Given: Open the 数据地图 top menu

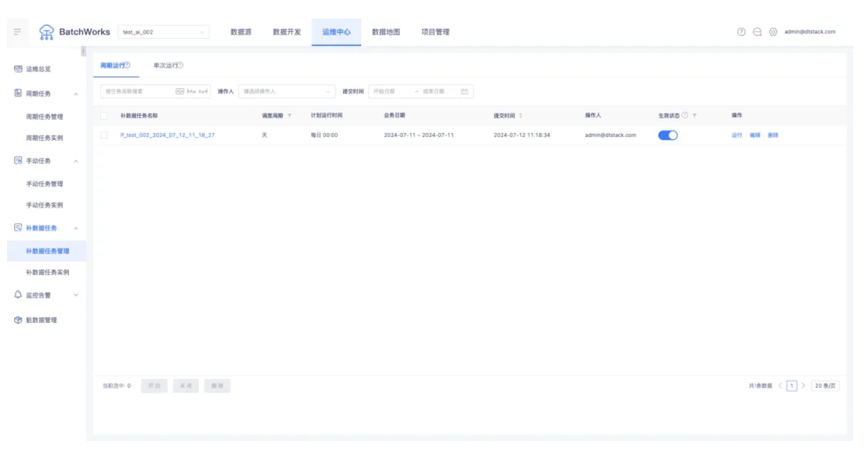Looking at the screenshot, I should 386,32.
